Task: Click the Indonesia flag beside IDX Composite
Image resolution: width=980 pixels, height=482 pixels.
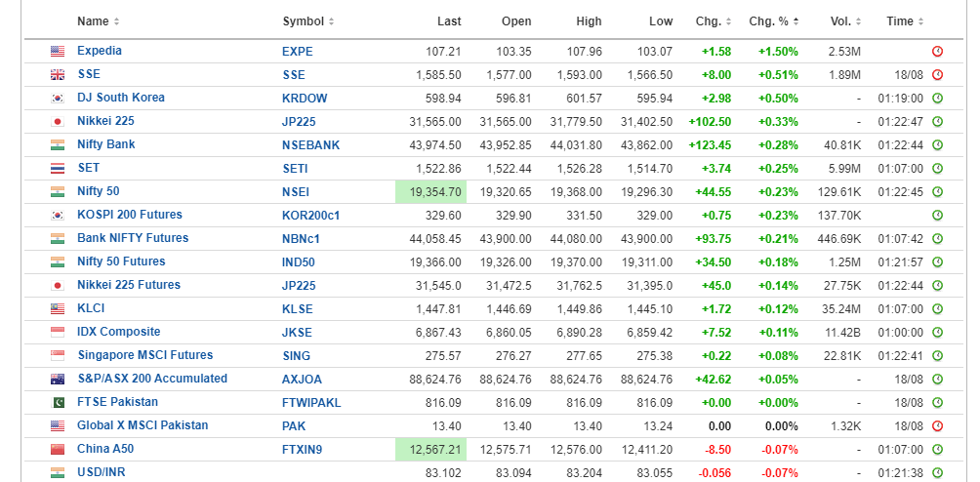Action: [x=58, y=333]
